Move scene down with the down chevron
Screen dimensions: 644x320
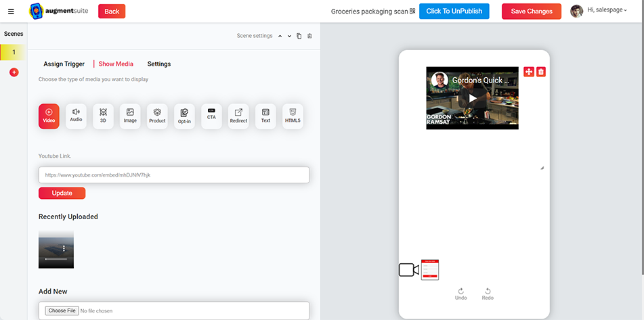pyautogui.click(x=290, y=36)
